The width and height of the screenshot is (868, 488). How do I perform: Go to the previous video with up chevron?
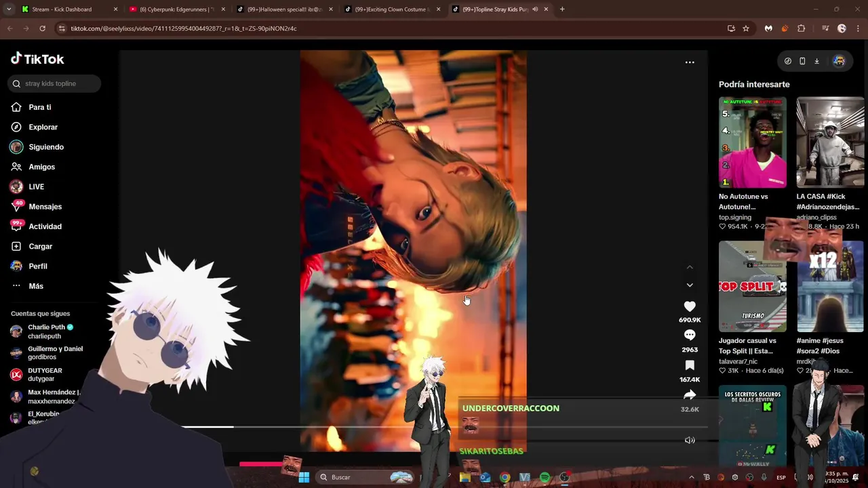(x=690, y=267)
